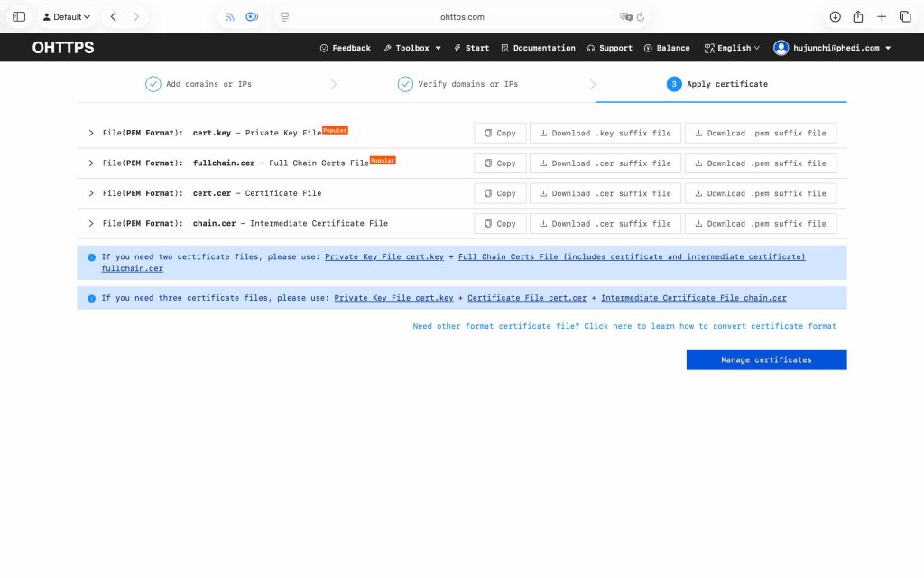
Task: Show tab overview icon
Action: (x=905, y=16)
